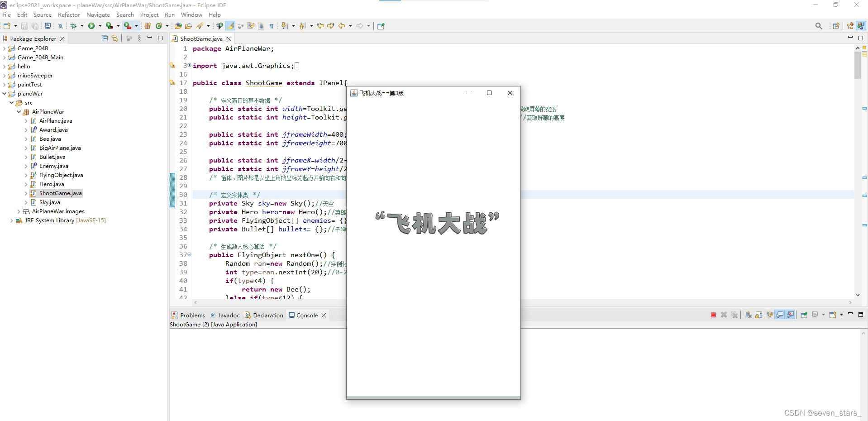The image size is (868, 421).
Task: Close the ShootGame.java editor tab
Action: coord(229,38)
